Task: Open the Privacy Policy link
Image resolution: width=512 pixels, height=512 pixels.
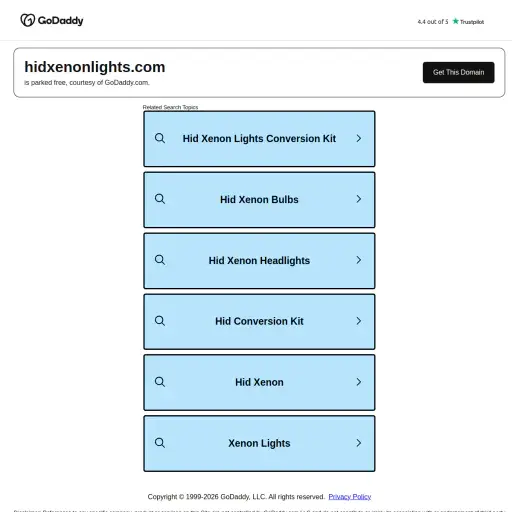Action: pyautogui.click(x=350, y=497)
